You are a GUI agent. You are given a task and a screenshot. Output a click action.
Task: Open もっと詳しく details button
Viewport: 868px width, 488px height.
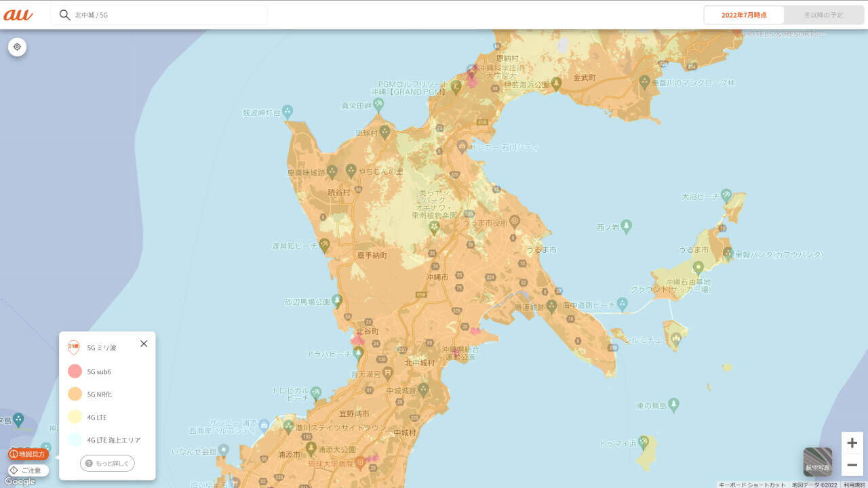click(107, 463)
